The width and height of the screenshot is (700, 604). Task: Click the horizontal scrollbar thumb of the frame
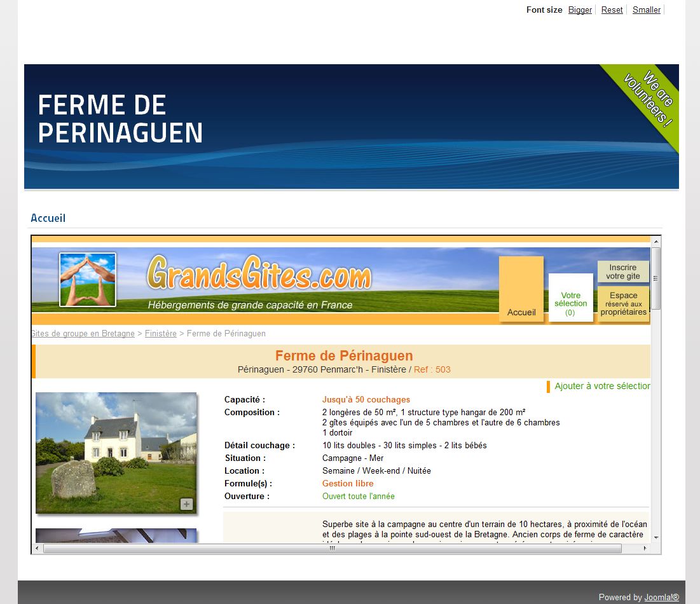pos(332,548)
